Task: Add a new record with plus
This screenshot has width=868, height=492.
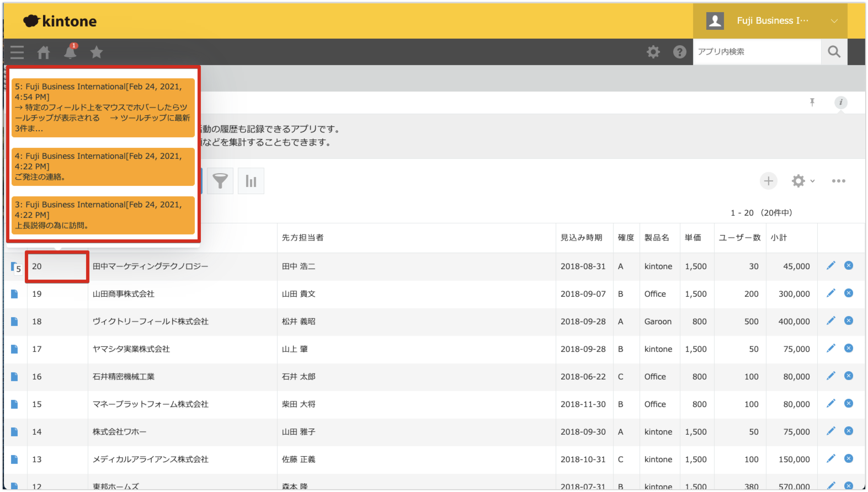Action: (x=769, y=181)
